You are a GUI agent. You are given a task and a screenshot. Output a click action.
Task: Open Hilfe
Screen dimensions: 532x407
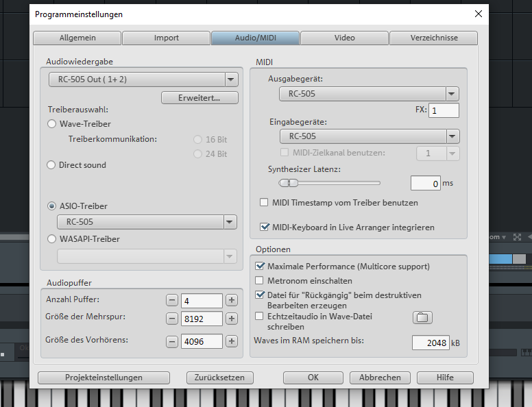click(x=445, y=378)
